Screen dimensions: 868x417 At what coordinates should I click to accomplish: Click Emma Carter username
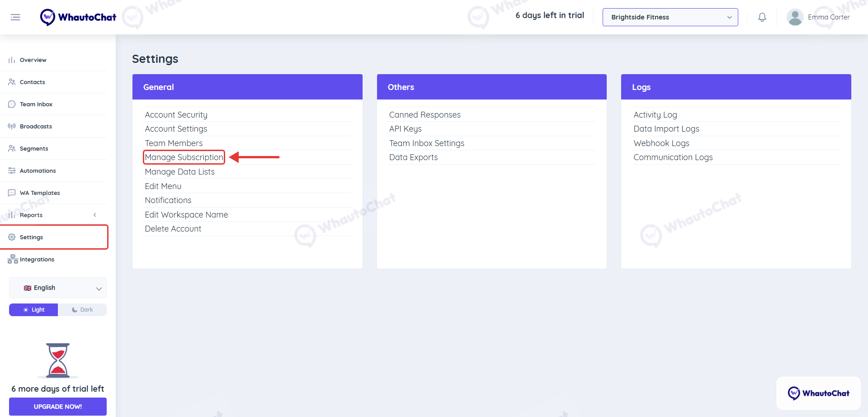(x=829, y=17)
